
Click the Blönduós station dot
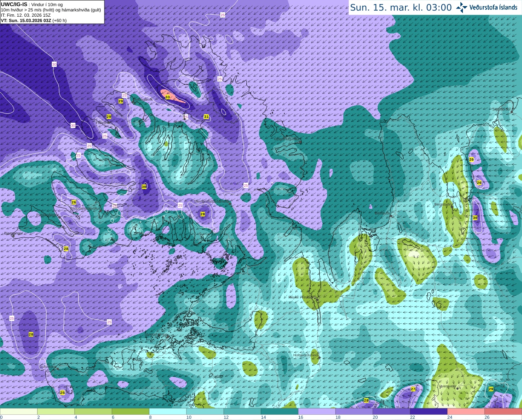391,216
